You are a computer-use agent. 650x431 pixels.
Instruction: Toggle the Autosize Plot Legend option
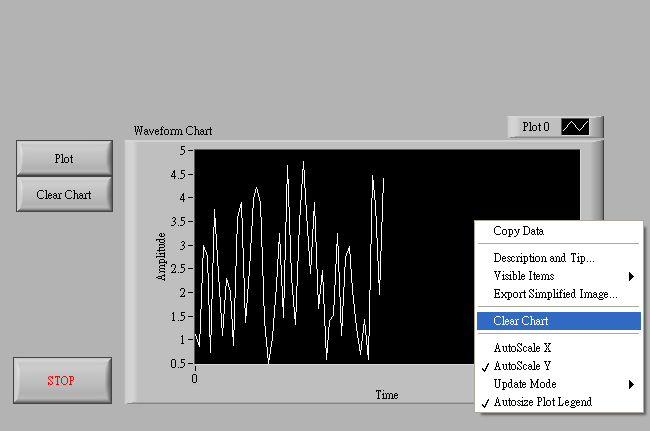click(x=559, y=402)
